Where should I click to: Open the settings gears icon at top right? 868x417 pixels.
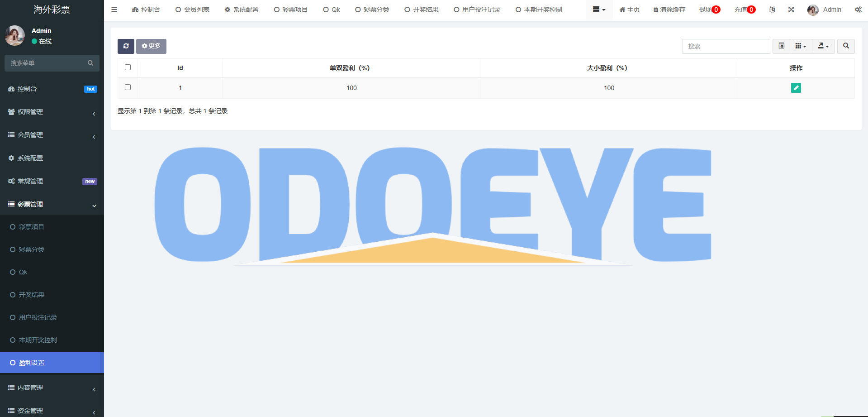tap(858, 10)
